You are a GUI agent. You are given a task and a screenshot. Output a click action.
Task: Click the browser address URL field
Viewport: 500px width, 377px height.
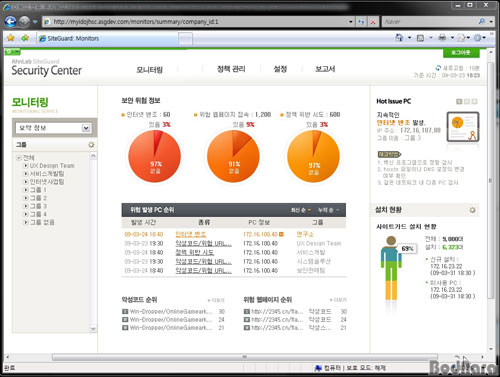[x=198, y=22]
